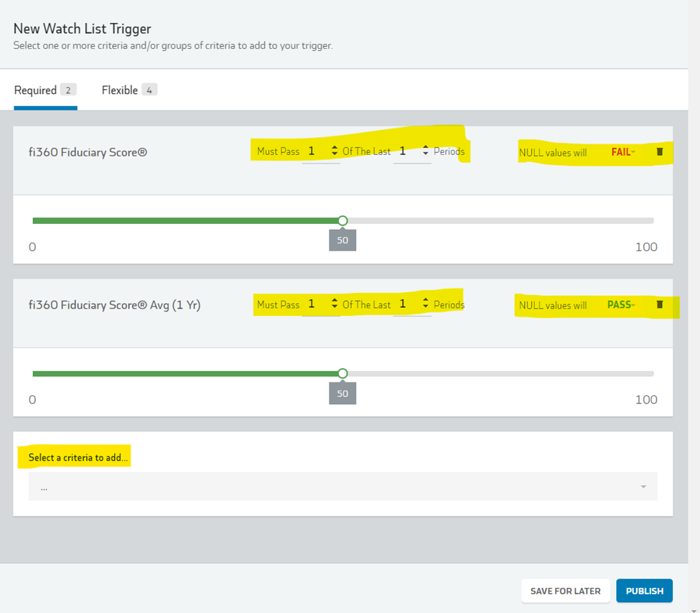Click Must Pass stepper for Fiduciary Score®
700x613 pixels.
(x=335, y=151)
